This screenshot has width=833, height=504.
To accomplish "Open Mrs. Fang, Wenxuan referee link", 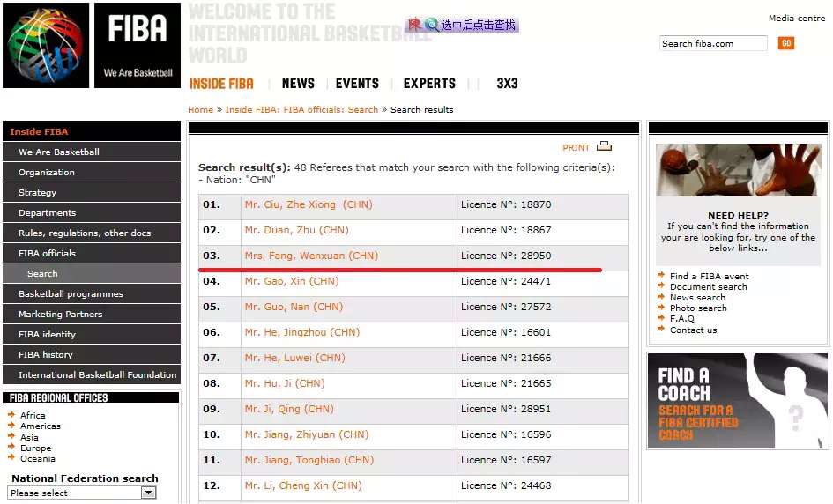I will tap(311, 256).
